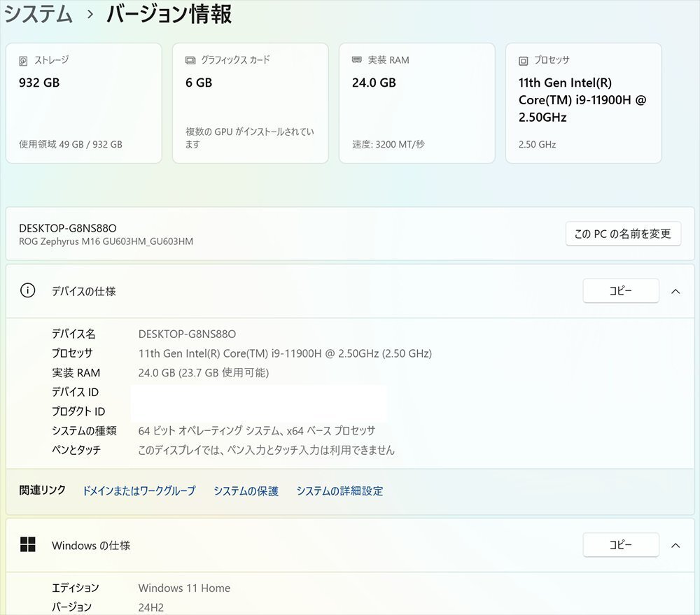Open the プロセッサ i9-11900H card
The width and height of the screenshot is (700, 615).
tap(583, 104)
